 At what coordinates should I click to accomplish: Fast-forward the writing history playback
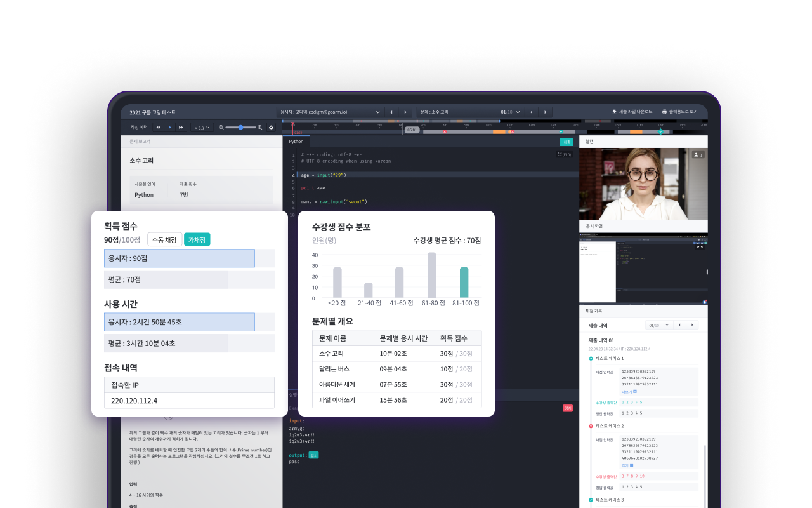click(x=181, y=128)
